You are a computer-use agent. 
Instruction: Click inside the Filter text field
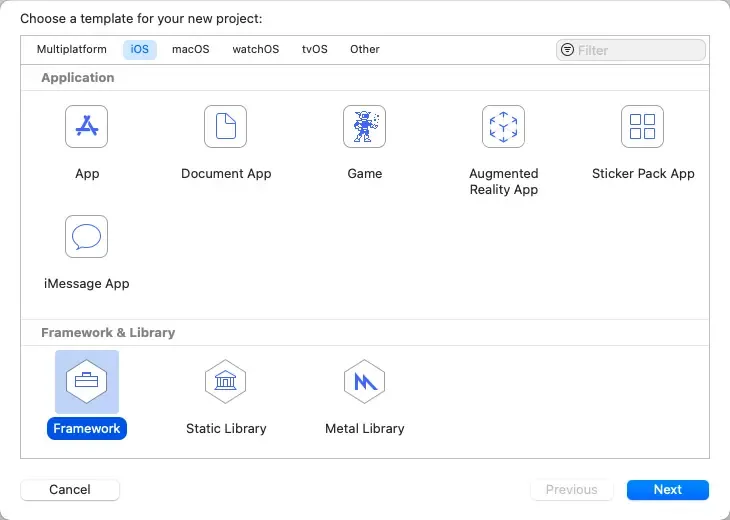pos(638,50)
